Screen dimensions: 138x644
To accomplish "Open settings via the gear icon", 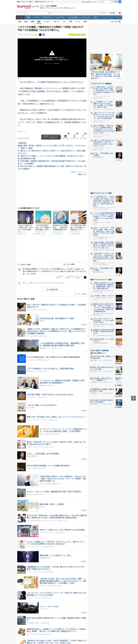I will pos(120,13).
